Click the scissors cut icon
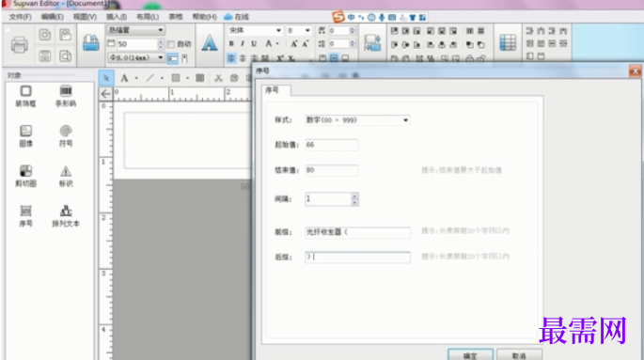 click(218, 78)
